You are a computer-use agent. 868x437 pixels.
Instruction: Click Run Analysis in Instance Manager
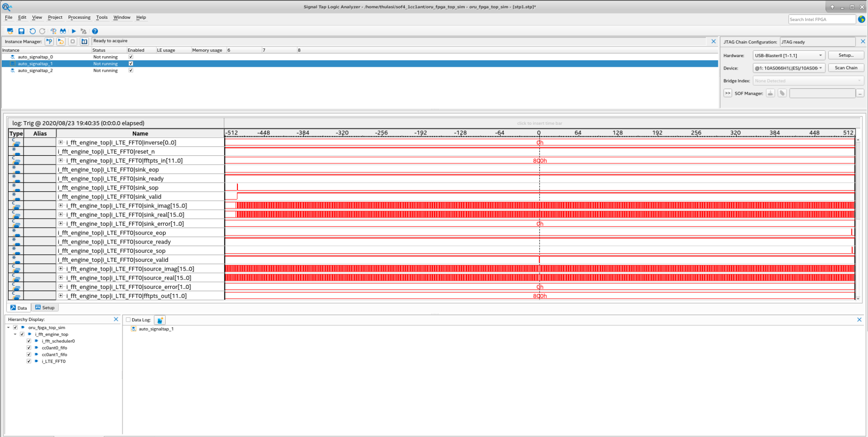(49, 42)
